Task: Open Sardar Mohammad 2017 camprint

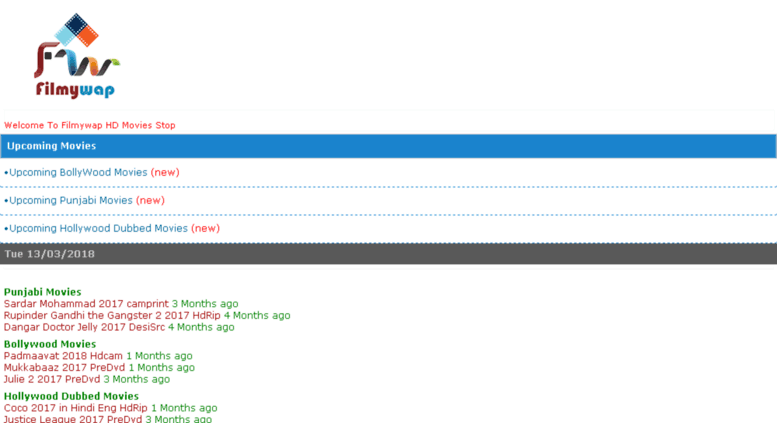Action: [x=86, y=304]
